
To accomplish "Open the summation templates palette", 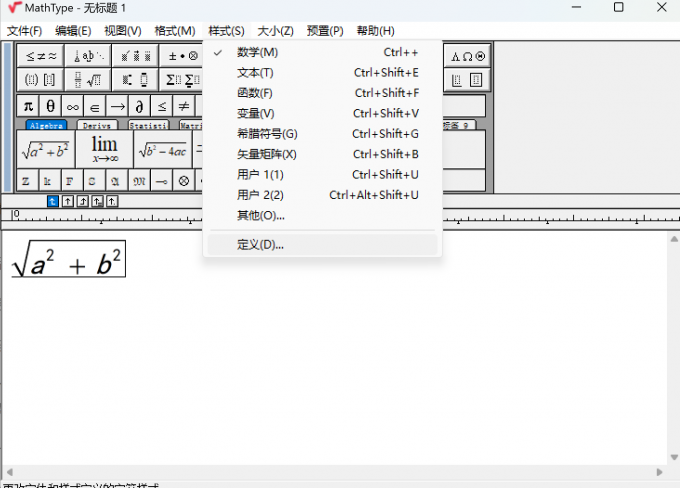I will pos(182,80).
